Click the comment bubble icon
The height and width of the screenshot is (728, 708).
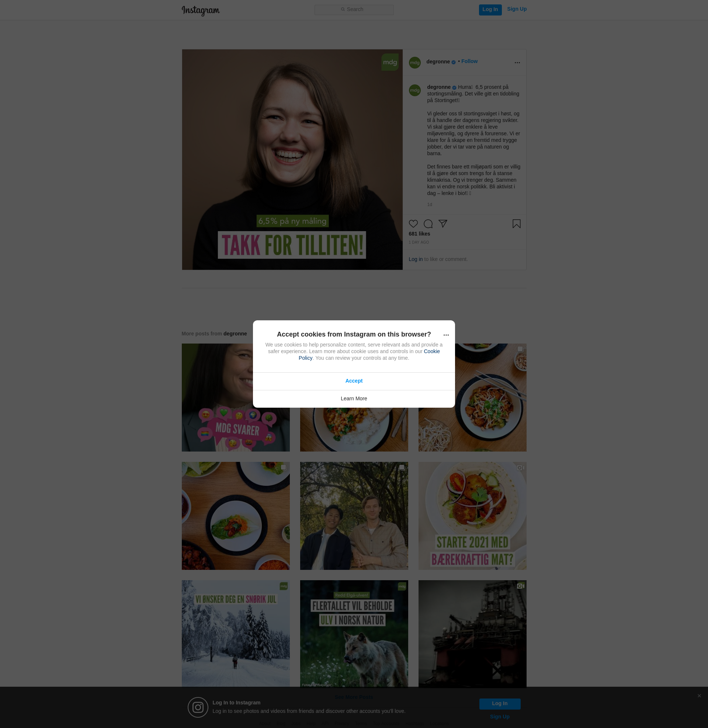coord(428,224)
